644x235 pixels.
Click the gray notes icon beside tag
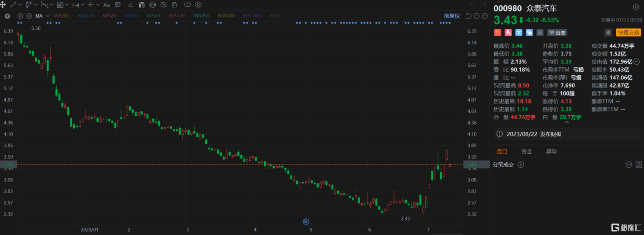(540, 33)
